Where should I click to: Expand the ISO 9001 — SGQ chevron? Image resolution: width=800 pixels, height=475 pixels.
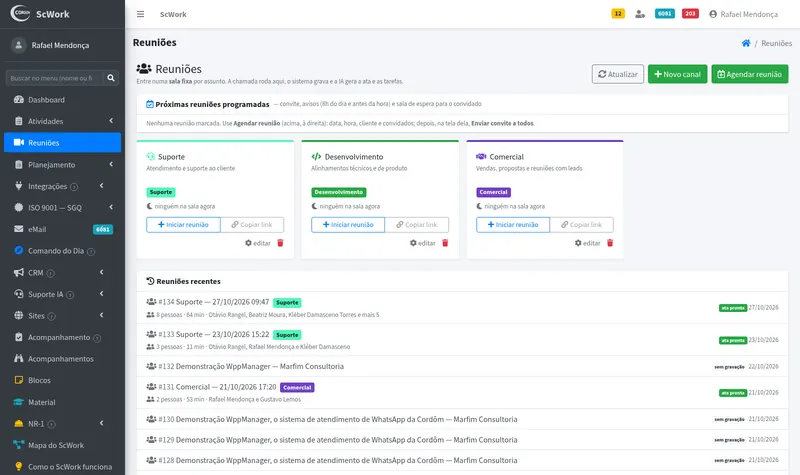point(111,207)
